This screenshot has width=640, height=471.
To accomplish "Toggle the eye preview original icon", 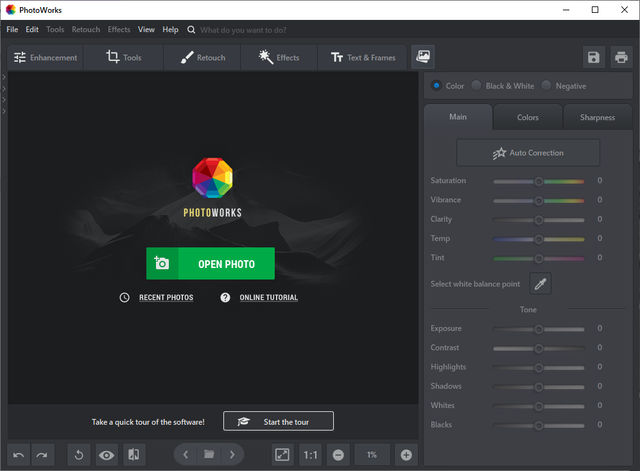I will (106, 455).
